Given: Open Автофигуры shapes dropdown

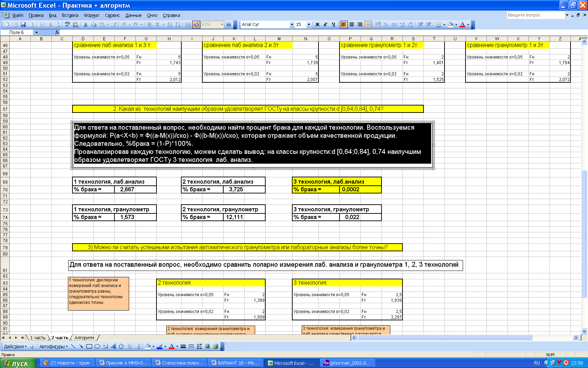Looking at the screenshot, I should pos(53,347).
